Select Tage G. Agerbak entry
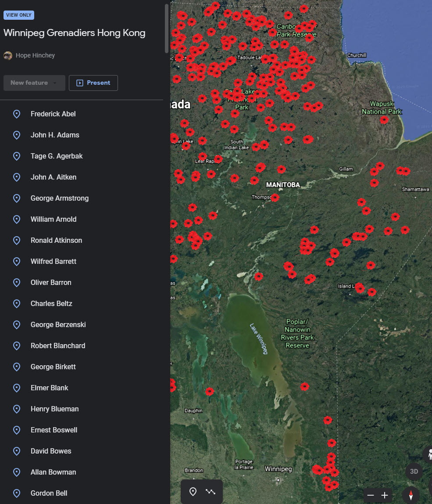Viewport: 432px width, 504px height. click(x=57, y=156)
